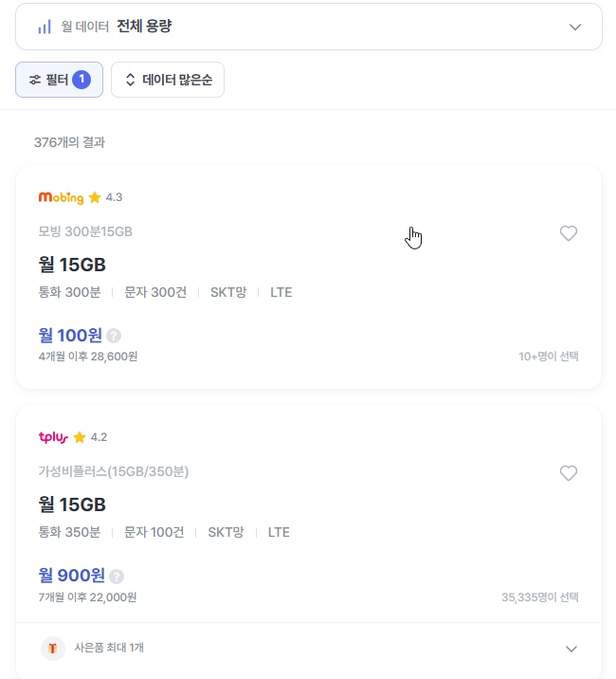
Task: Click the 376개의 결과 result count text
Action: click(69, 142)
